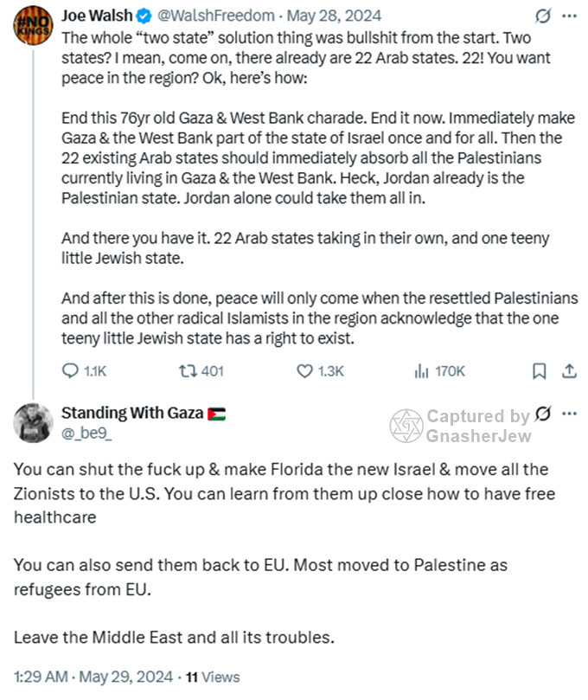Click the Grok icon on the reply tweet
Image resolution: width=588 pixels, height=700 pixels.
pyautogui.click(x=543, y=414)
